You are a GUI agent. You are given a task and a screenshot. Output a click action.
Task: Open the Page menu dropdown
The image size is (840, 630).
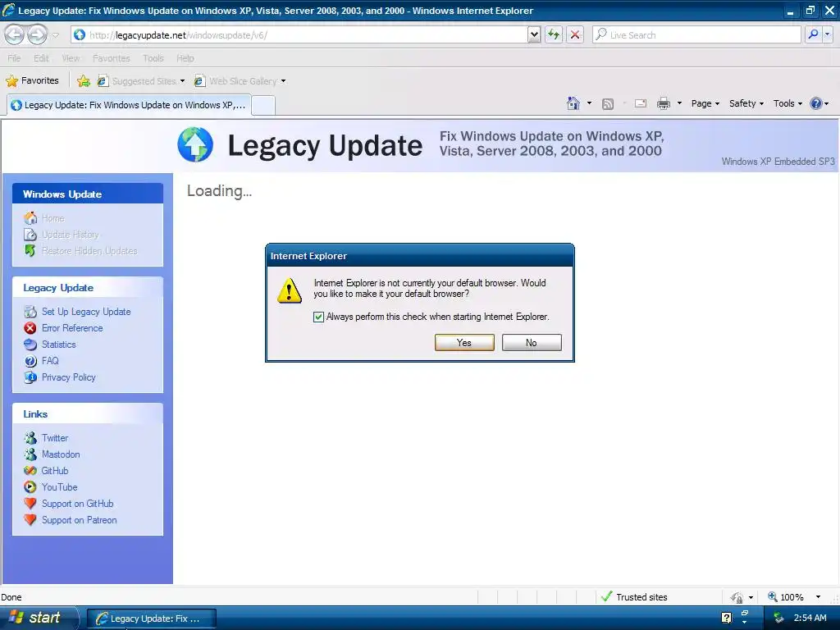[705, 103]
